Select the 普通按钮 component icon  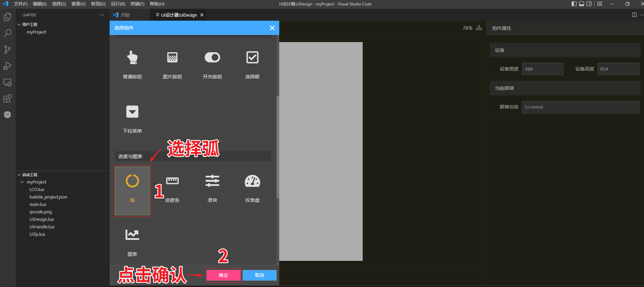[x=132, y=58]
